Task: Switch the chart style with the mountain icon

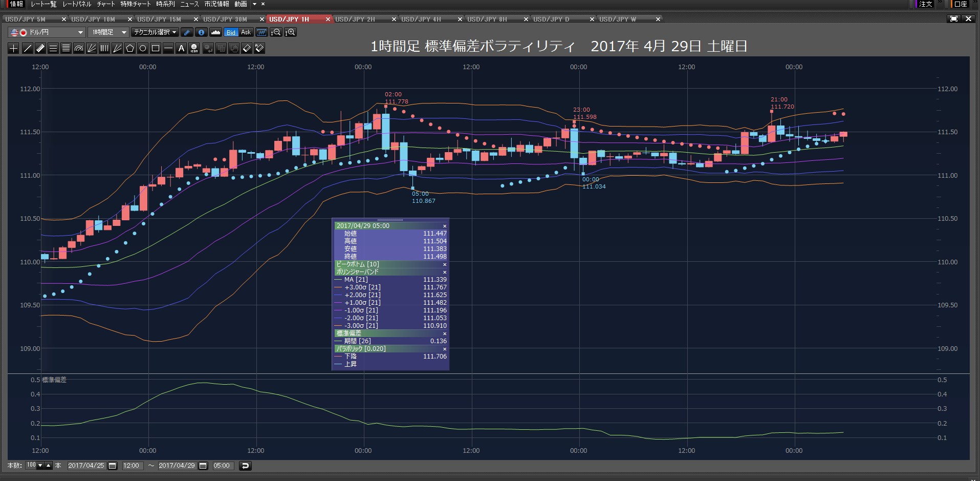Action: point(215,32)
